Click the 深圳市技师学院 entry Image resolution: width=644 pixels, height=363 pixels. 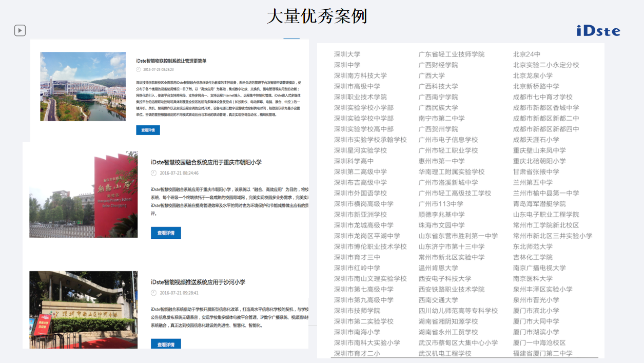click(357, 311)
